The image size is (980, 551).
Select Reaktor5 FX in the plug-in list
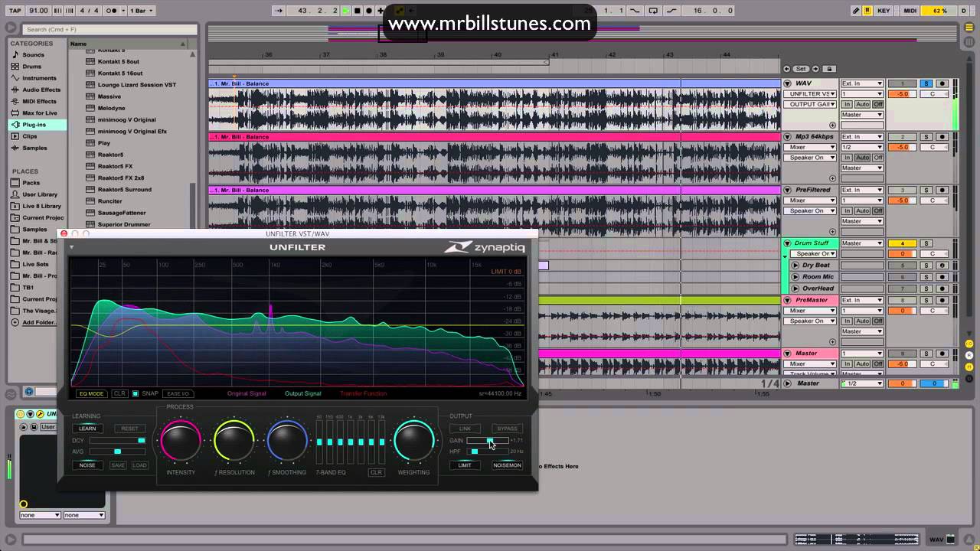(x=115, y=166)
